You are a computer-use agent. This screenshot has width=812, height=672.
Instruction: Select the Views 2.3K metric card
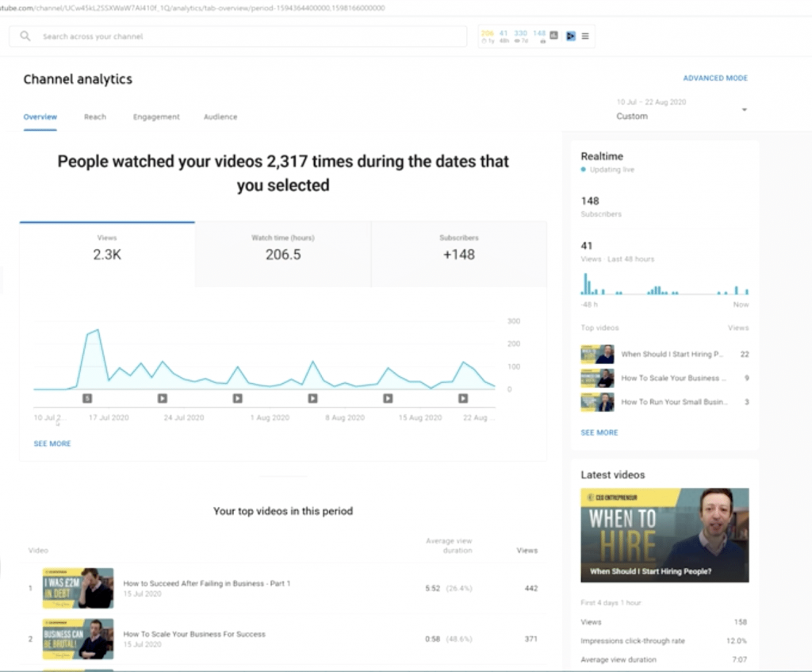(x=107, y=254)
